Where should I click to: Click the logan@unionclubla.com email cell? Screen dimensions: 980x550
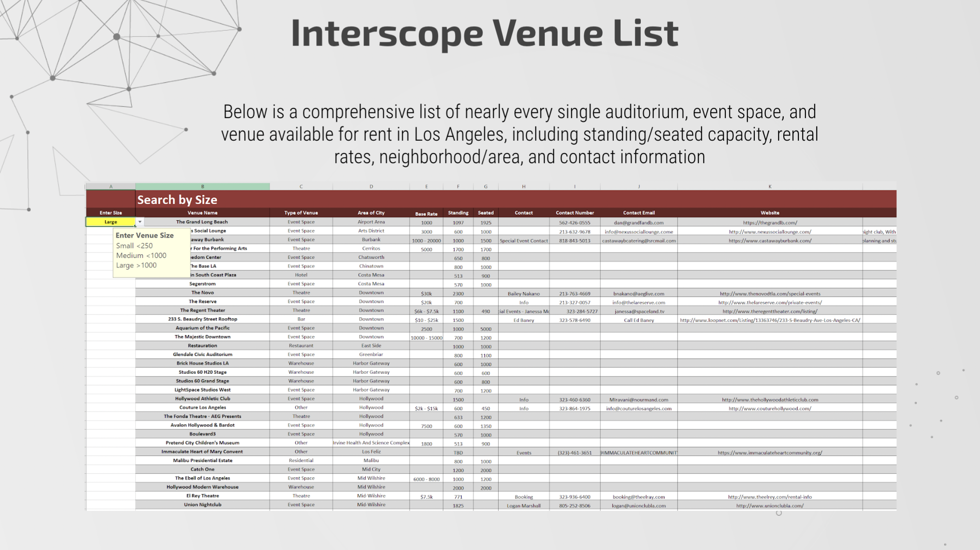[639, 506]
